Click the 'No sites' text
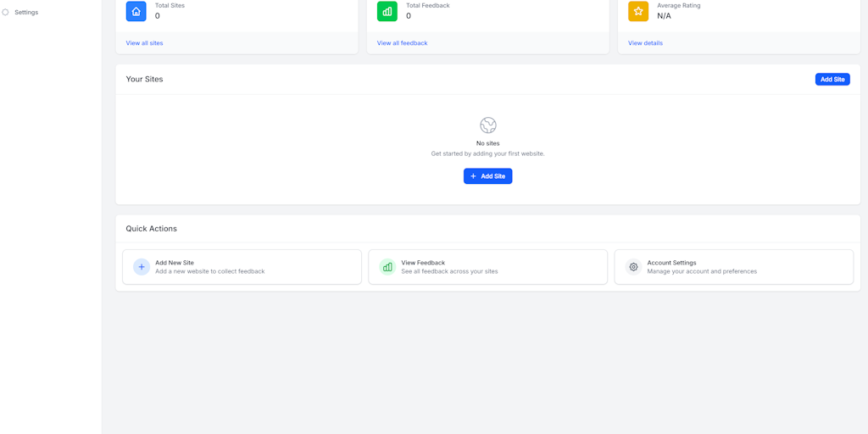 click(487, 143)
